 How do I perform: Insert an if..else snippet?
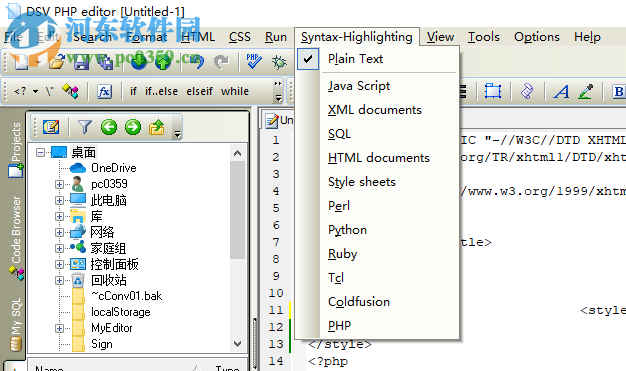pos(161,91)
